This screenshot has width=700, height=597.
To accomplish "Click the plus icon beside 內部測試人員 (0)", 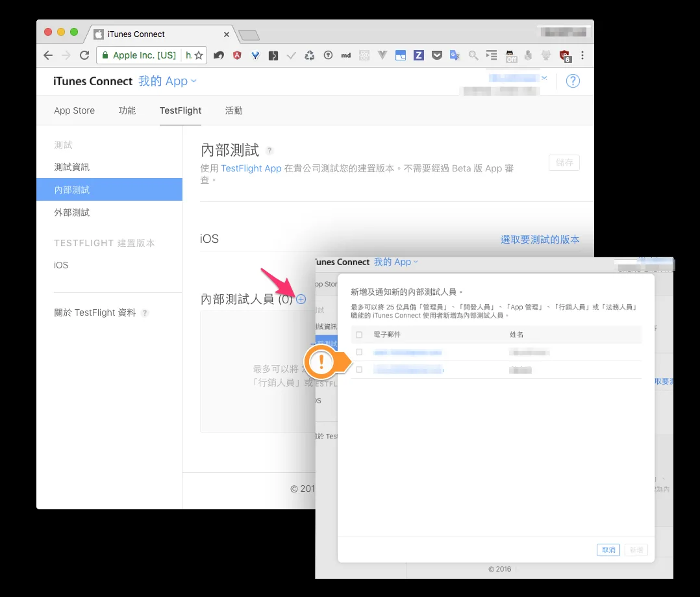I will [301, 299].
